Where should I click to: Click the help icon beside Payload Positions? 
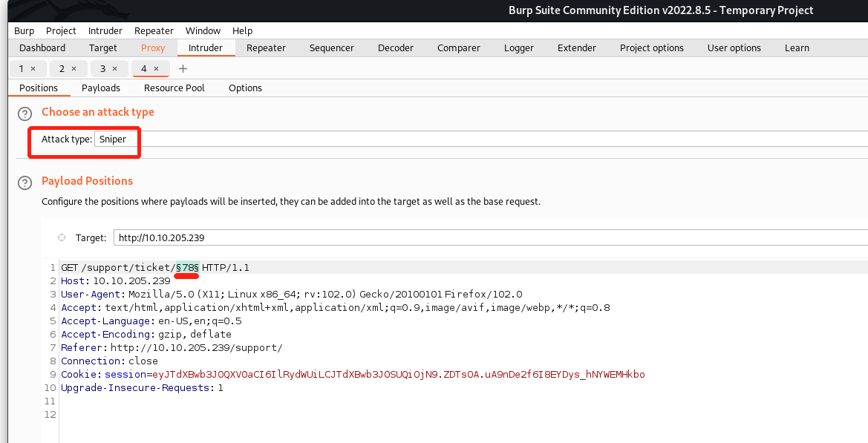click(x=25, y=183)
